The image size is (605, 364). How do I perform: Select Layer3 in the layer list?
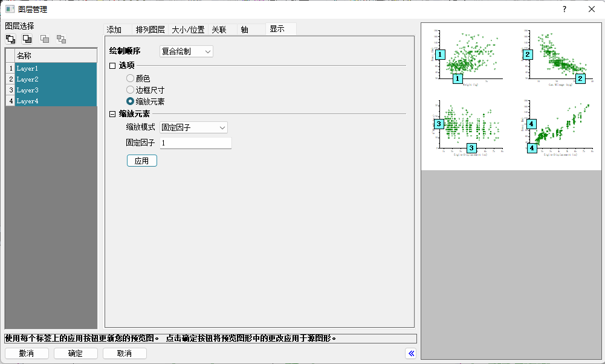55,90
